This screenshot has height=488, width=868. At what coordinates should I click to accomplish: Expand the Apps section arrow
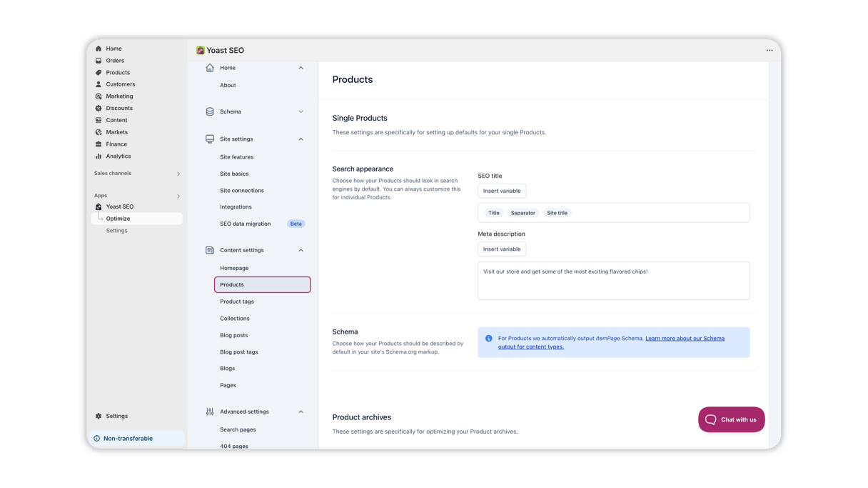[x=178, y=196]
